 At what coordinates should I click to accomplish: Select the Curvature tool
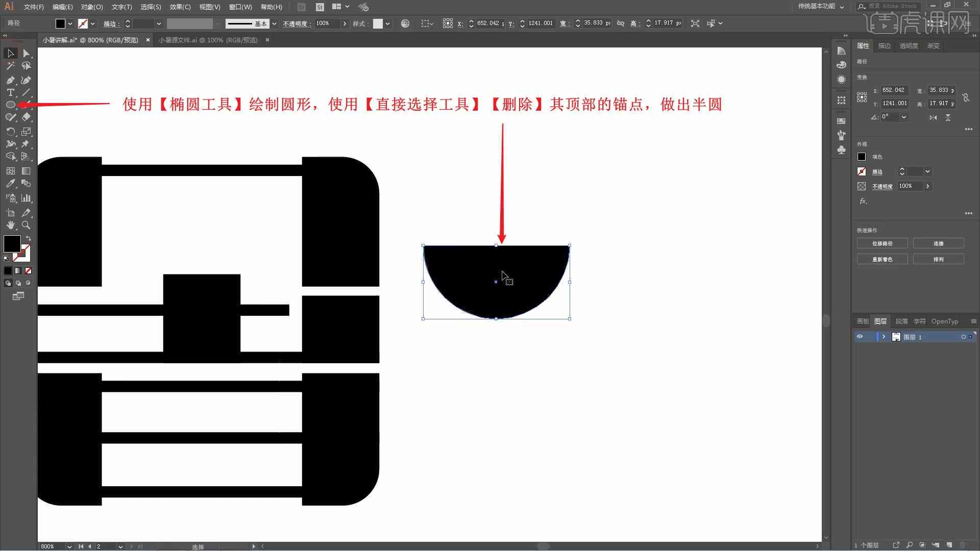[26, 80]
